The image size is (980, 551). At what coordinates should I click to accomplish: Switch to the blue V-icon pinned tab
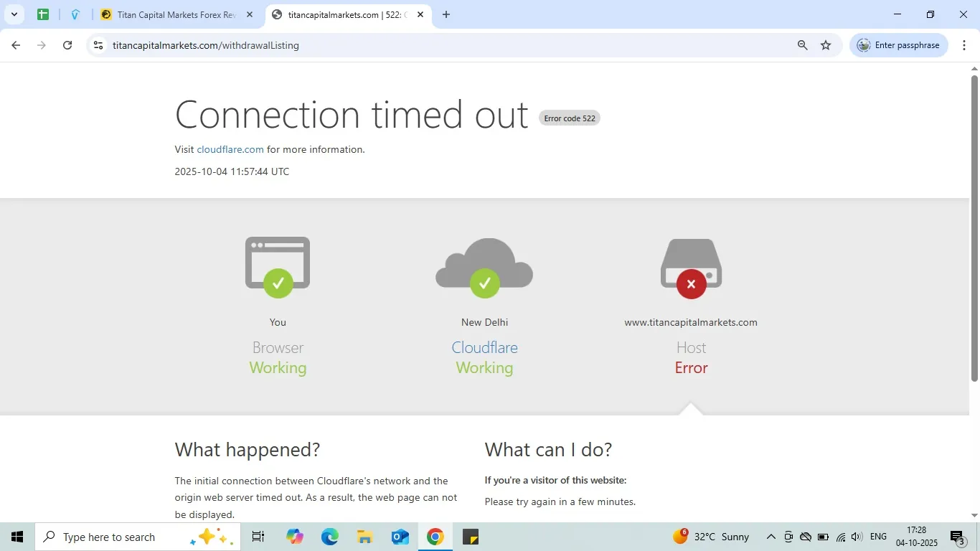coord(75,14)
